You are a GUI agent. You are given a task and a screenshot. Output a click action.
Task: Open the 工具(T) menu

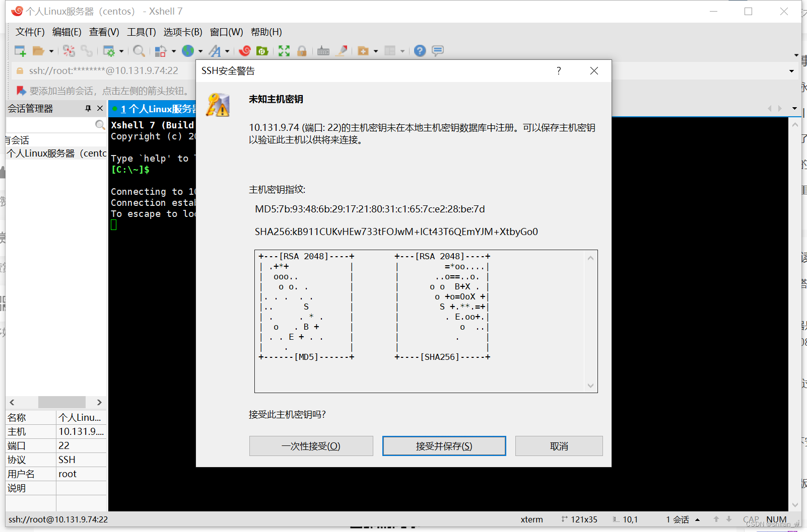pos(141,32)
